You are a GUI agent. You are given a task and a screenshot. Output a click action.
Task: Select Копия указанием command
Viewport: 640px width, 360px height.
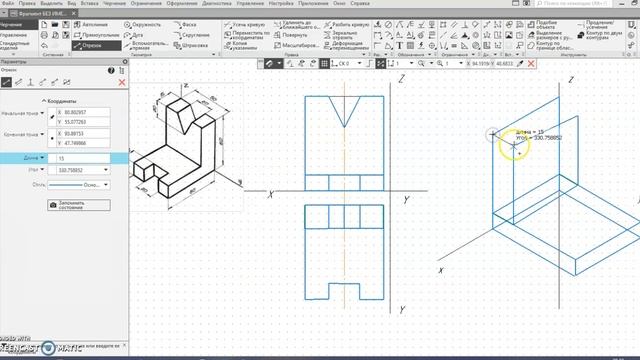[242, 45]
